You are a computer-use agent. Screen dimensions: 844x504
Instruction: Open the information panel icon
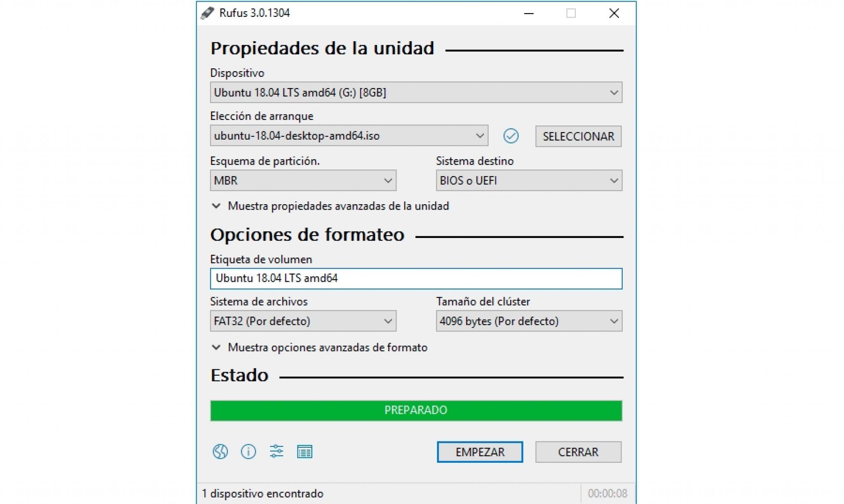[x=248, y=452]
